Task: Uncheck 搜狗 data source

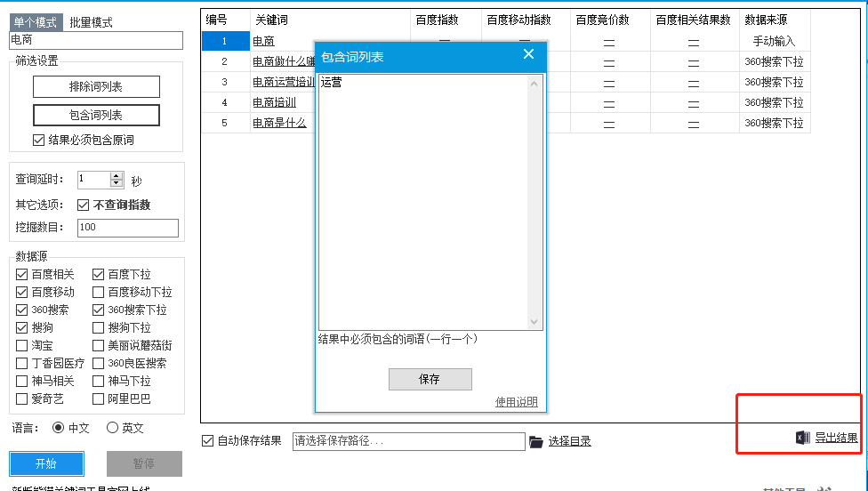Action: [x=21, y=327]
